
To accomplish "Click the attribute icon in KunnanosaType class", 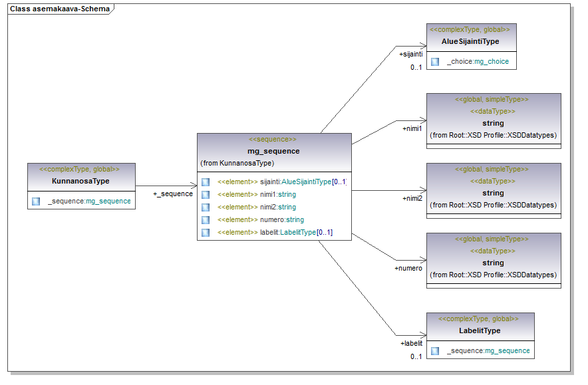I will (x=36, y=201).
